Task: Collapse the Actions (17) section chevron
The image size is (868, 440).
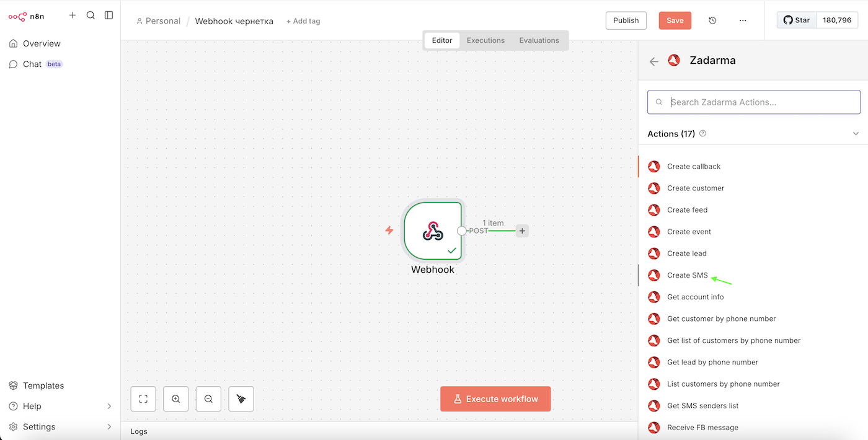Action: (856, 134)
